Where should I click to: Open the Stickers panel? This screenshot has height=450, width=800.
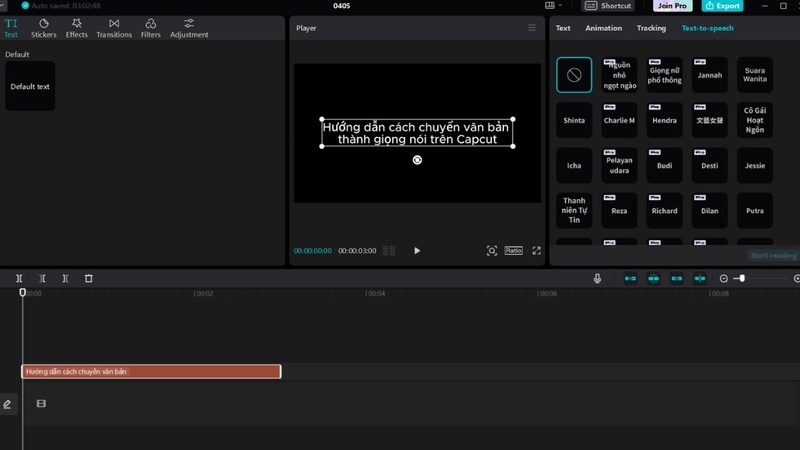pos(43,28)
